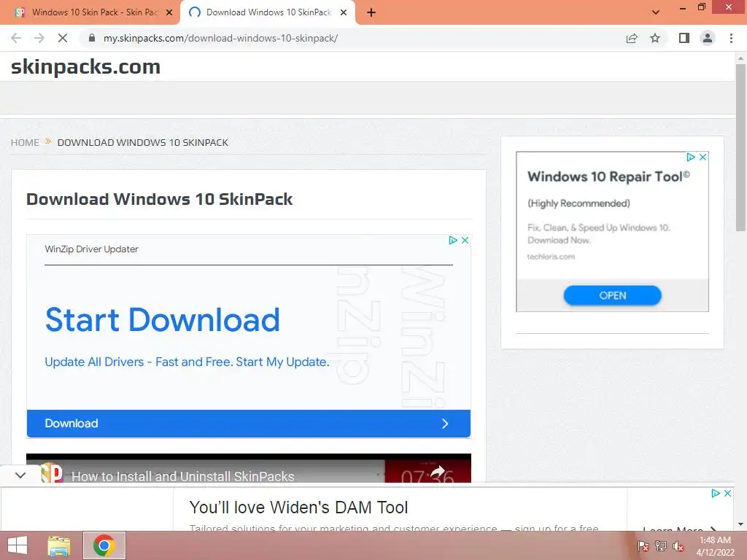The height and width of the screenshot is (560, 747).
Task: Collapse the bottom ad with the chevron tab
Action: (x=20, y=475)
